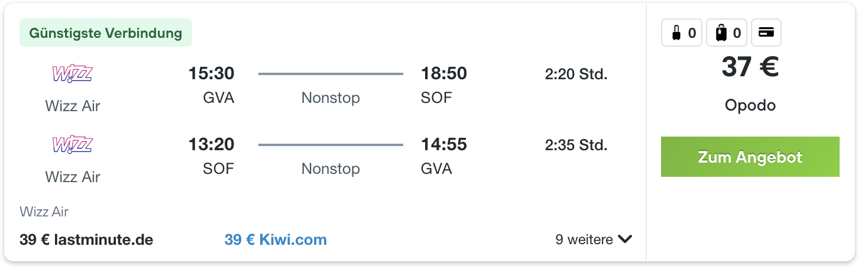Open the 39 € lastminute.de offer
The height and width of the screenshot is (272, 868).
point(86,239)
